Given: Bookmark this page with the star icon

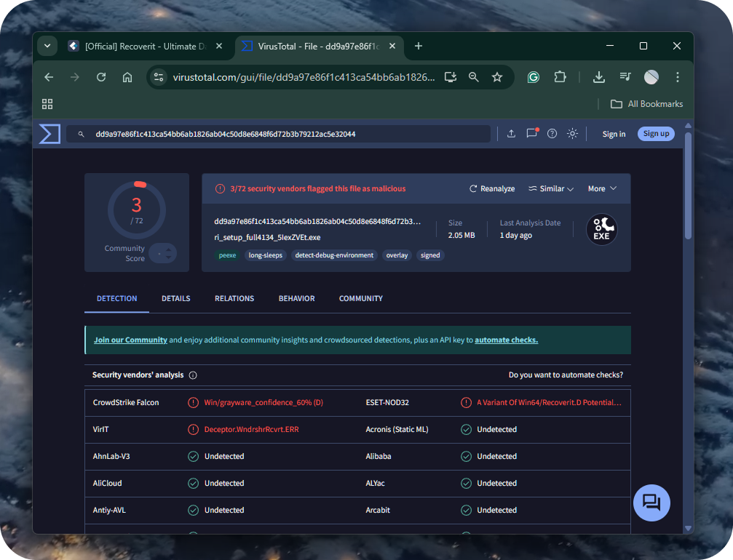Looking at the screenshot, I should (x=497, y=77).
